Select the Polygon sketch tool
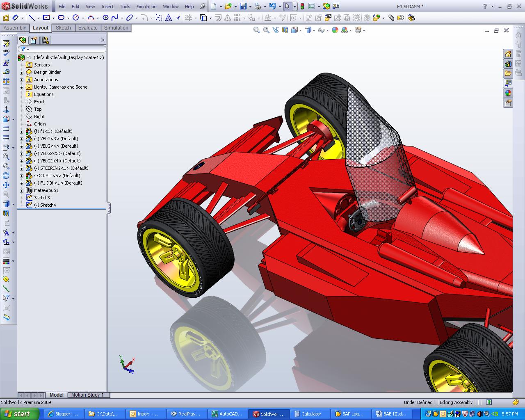The height and width of the screenshot is (420, 525). [x=105, y=18]
